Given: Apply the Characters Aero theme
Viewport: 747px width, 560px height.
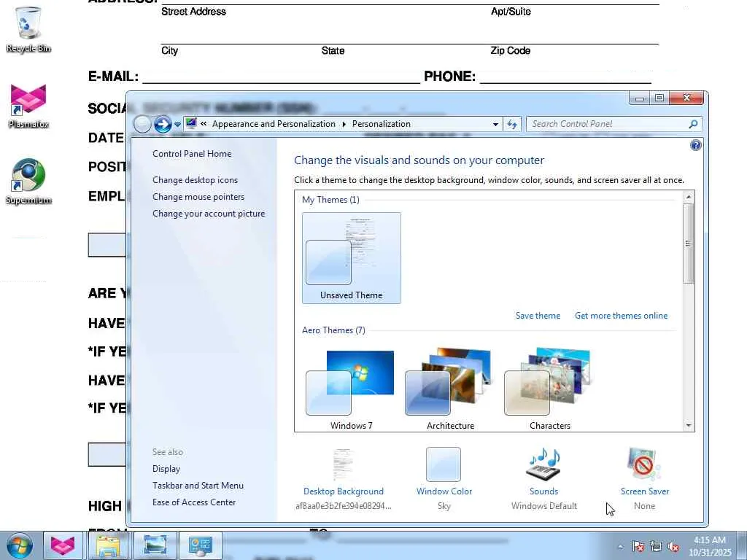Looking at the screenshot, I should 549,388.
